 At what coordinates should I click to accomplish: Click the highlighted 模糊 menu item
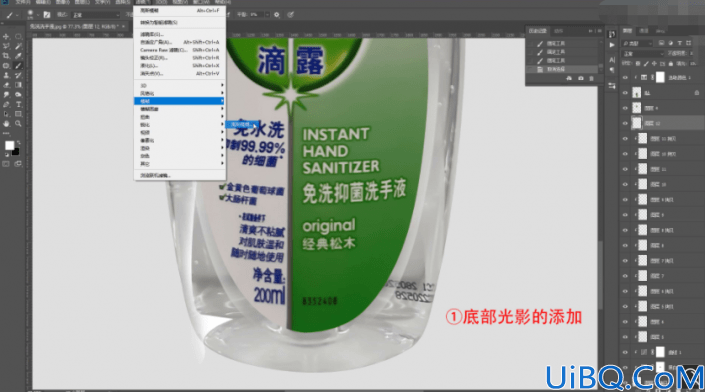point(180,101)
